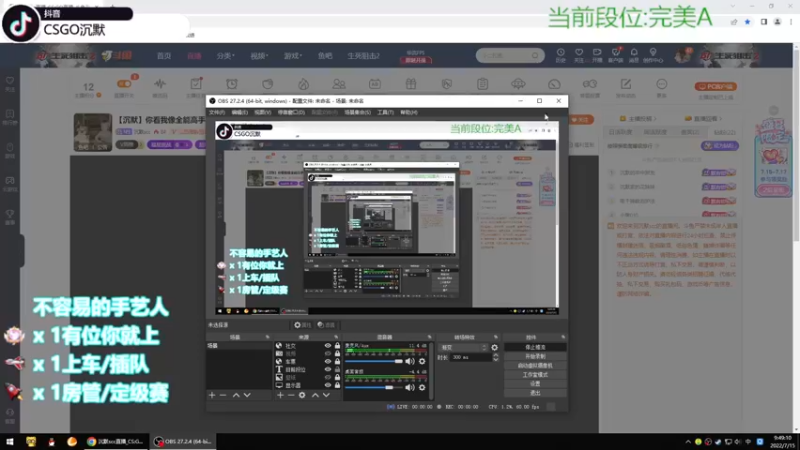The width and height of the screenshot is (800, 450).
Task: Open source properties via the 属性 gear button
Action: click(303, 325)
